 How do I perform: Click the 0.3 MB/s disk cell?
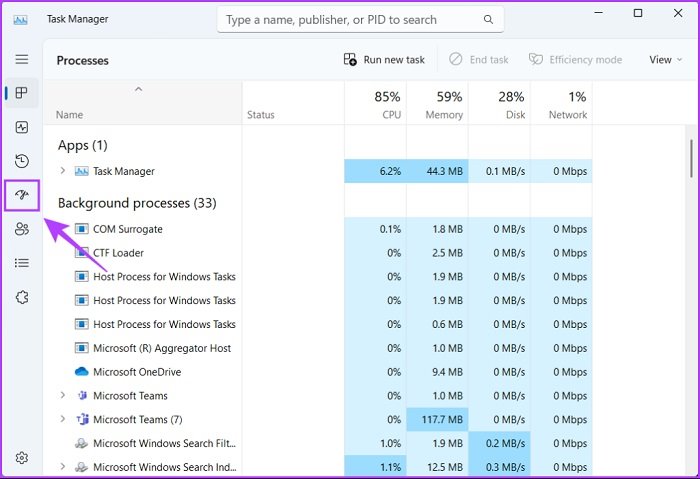pos(499,467)
